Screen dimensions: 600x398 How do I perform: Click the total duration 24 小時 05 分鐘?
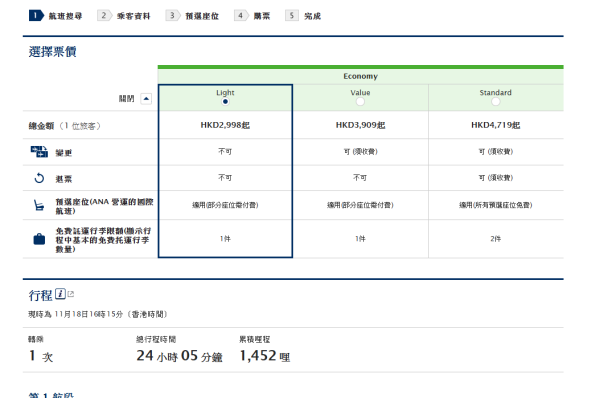click(x=179, y=356)
